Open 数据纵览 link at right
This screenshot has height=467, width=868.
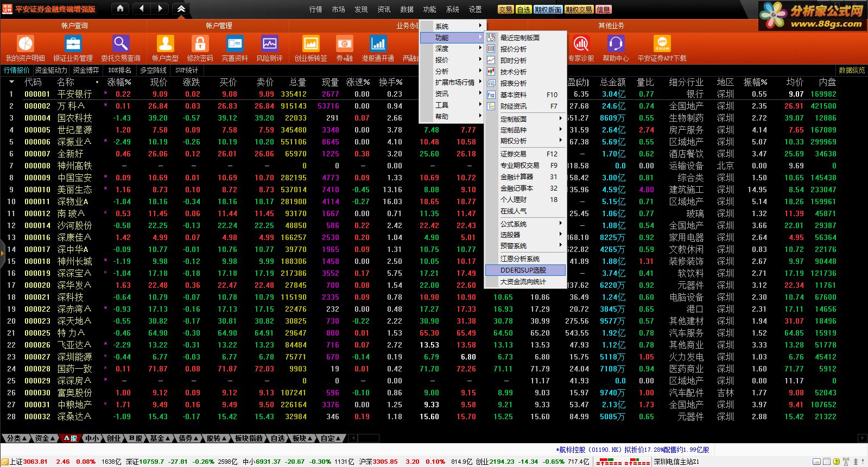click(x=851, y=70)
